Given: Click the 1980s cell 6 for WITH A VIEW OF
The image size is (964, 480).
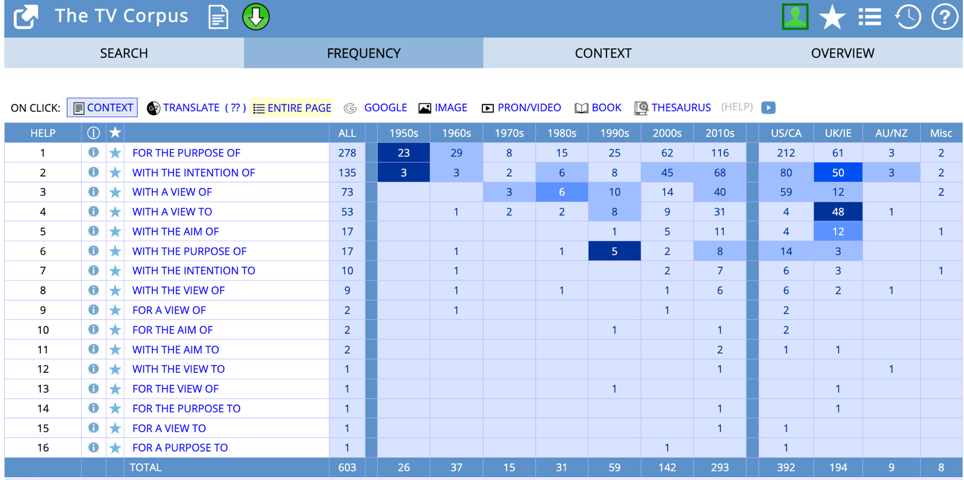Looking at the screenshot, I should tap(561, 192).
